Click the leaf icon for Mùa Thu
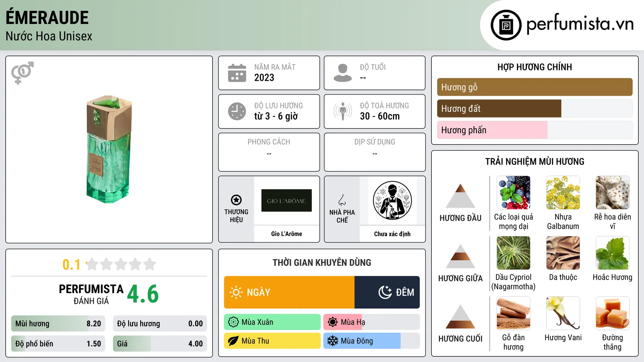This screenshot has width=644, height=362. (x=233, y=341)
